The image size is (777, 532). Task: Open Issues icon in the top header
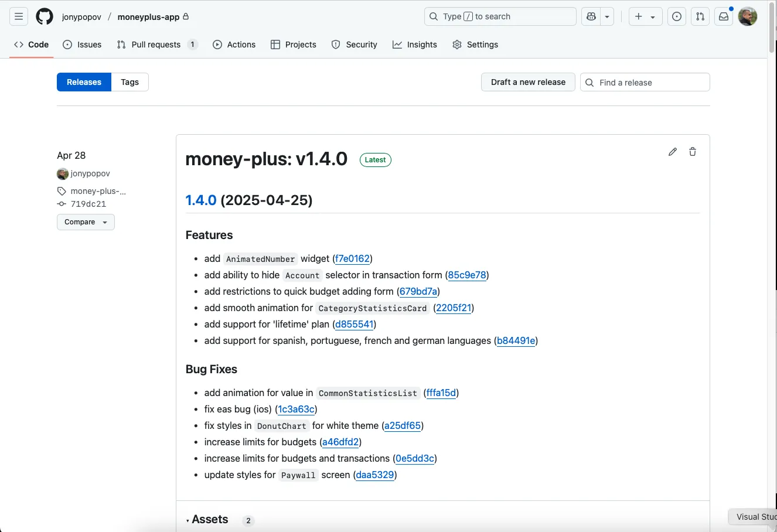click(677, 16)
